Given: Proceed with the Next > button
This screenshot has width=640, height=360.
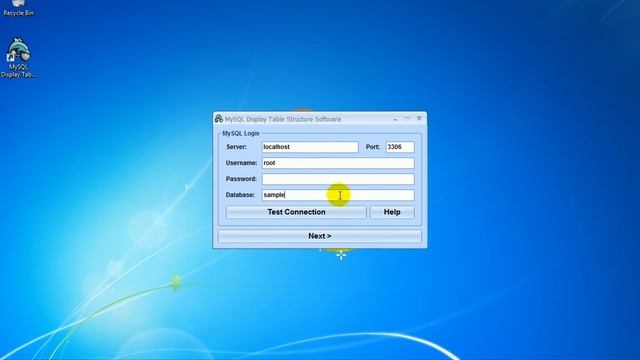Looking at the screenshot, I should coord(320,236).
